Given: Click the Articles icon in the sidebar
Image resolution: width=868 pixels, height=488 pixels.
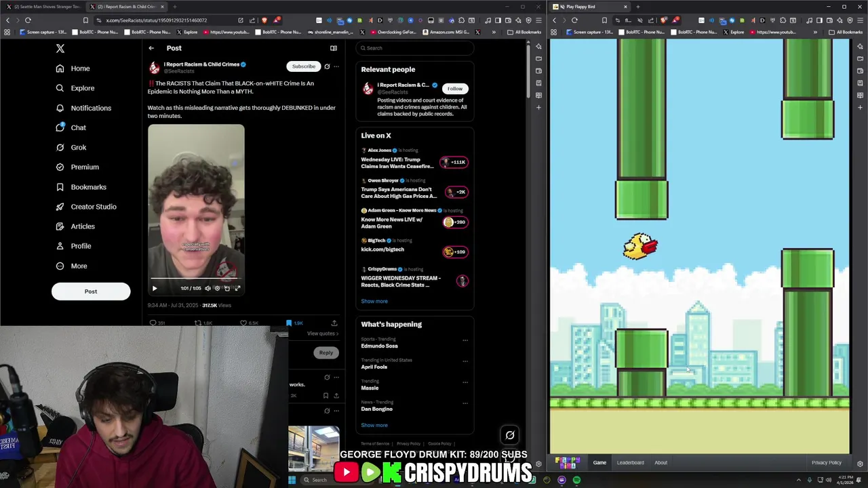Looking at the screenshot, I should 60,226.
